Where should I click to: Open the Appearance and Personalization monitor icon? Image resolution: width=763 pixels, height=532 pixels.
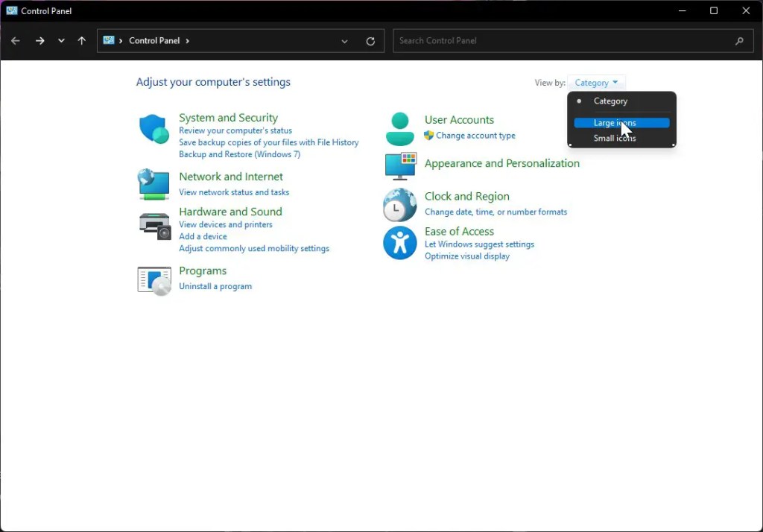coord(400,165)
